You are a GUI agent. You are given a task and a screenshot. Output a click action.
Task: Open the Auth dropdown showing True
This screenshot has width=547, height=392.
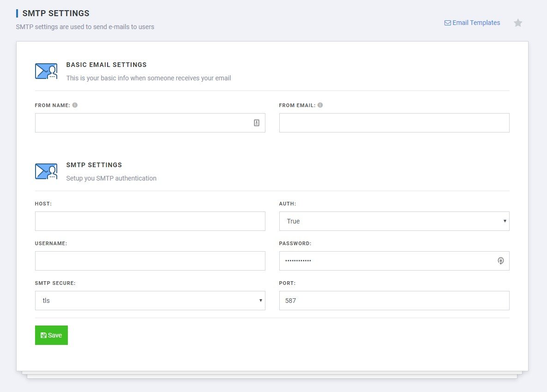394,221
